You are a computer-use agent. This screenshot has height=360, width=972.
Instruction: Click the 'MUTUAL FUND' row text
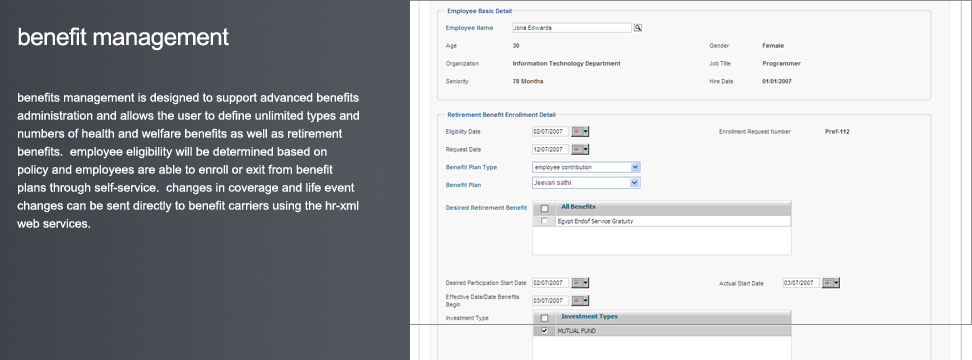(577, 331)
